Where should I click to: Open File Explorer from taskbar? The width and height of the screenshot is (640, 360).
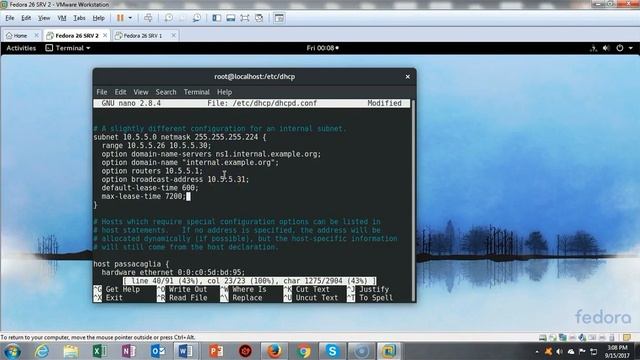(71, 351)
